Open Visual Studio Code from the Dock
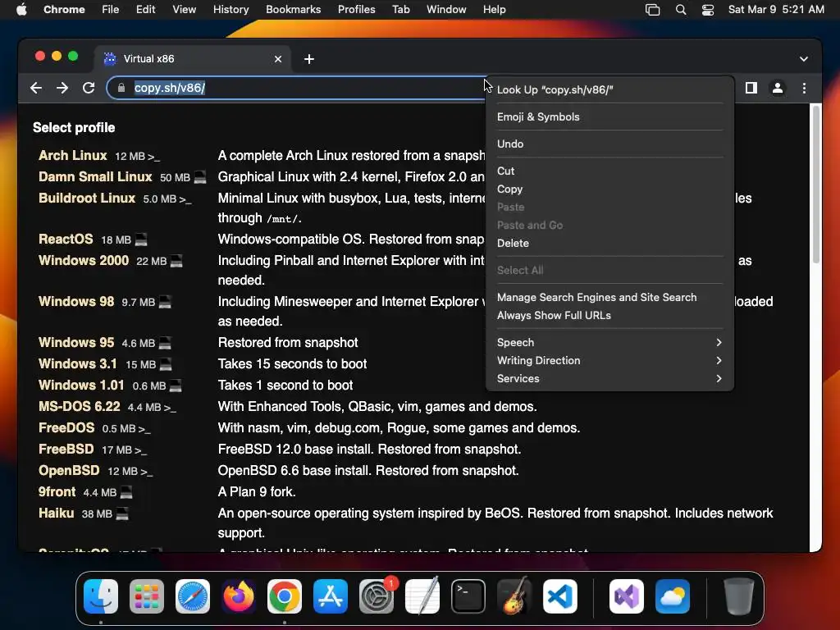This screenshot has height=630, width=840. point(560,596)
